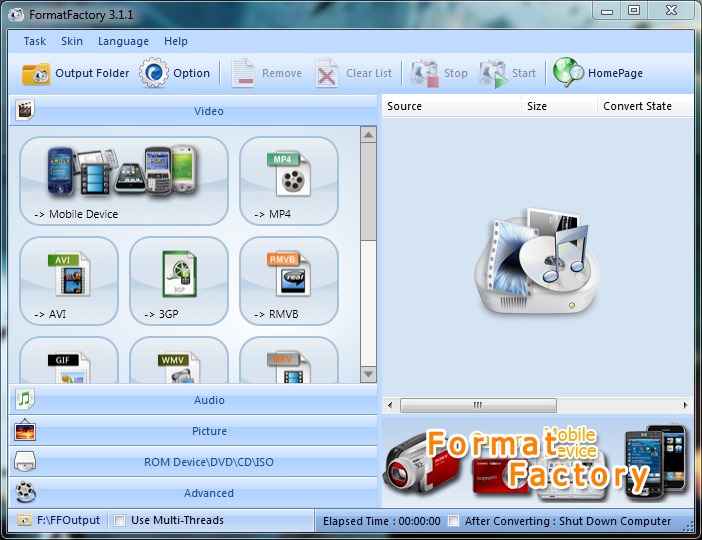Screen dimensions: 702x540
Task: Click the Clear List icon
Action: (326, 73)
